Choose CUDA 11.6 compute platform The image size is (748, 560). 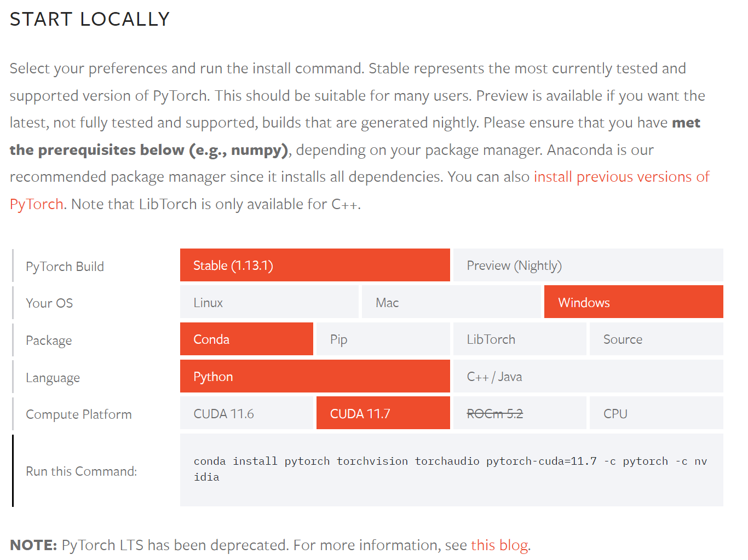[246, 413]
